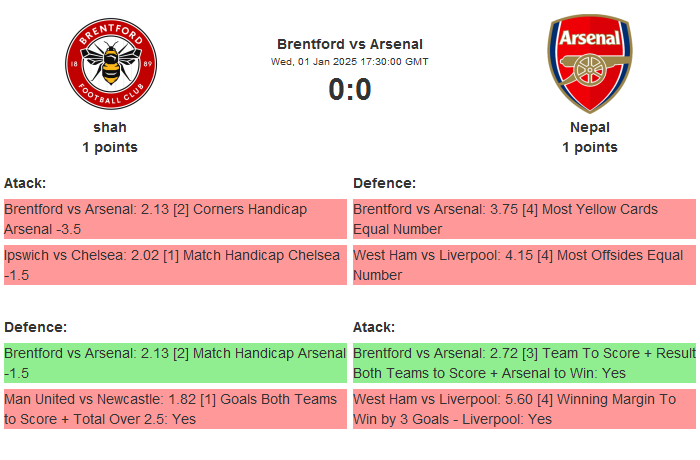Click the Defence heading under Nepal
The image size is (700, 460).
point(384,183)
